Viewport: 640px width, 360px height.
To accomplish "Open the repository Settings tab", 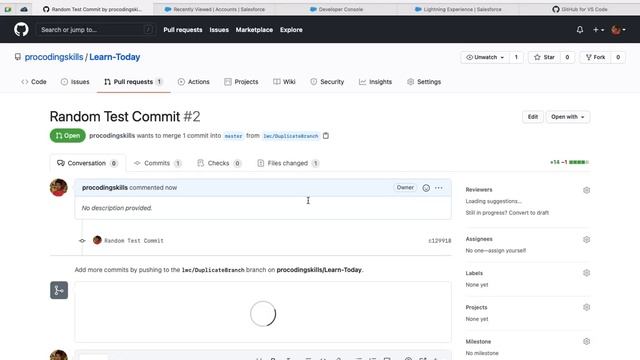I will click(424, 82).
